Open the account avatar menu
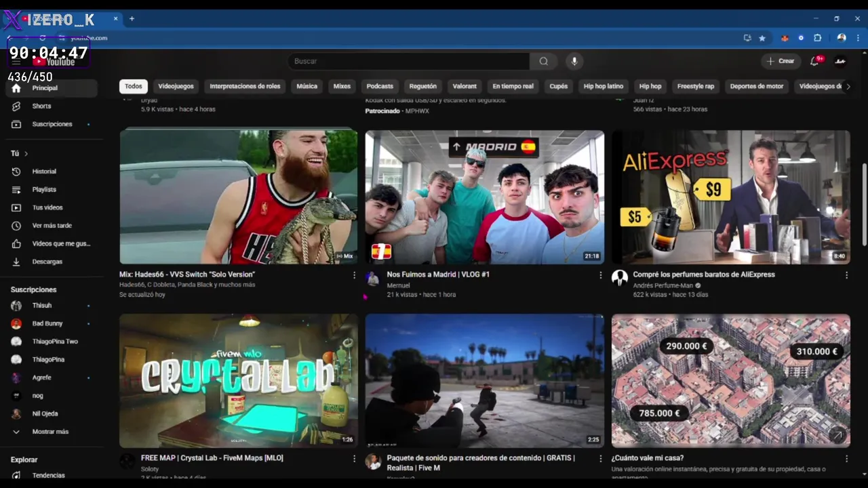868x488 pixels. 841,61
